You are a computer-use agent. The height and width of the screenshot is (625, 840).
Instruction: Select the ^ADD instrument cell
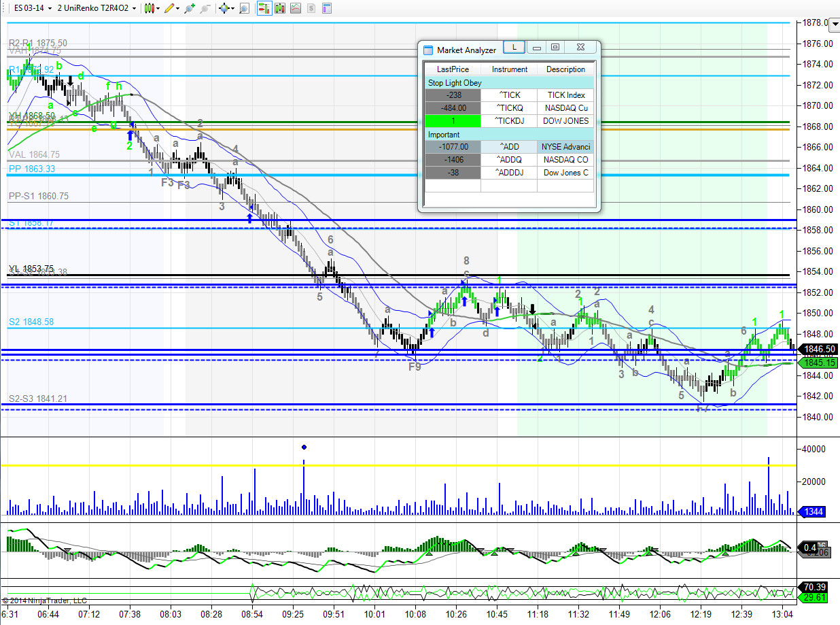click(509, 148)
